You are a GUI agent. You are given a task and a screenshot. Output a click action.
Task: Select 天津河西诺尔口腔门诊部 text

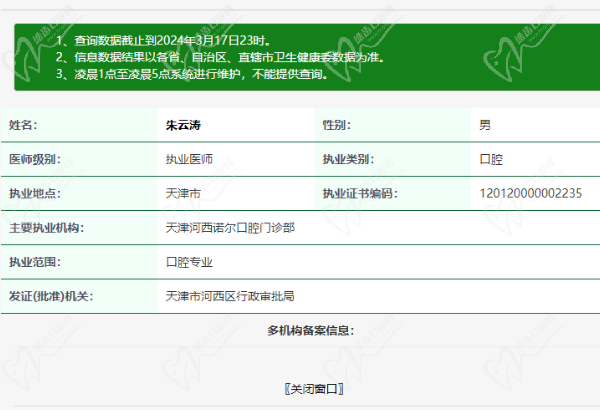[x=230, y=228]
